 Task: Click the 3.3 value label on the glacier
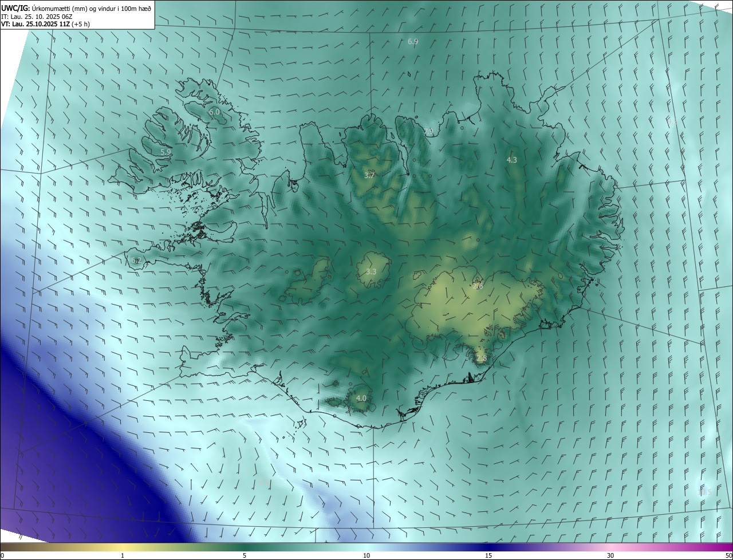click(371, 271)
